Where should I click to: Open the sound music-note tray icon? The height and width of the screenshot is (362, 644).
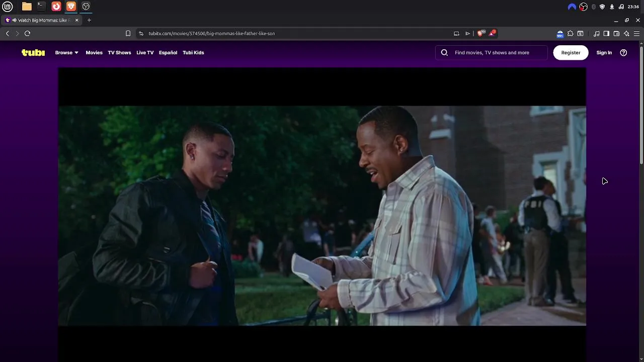tap(621, 7)
